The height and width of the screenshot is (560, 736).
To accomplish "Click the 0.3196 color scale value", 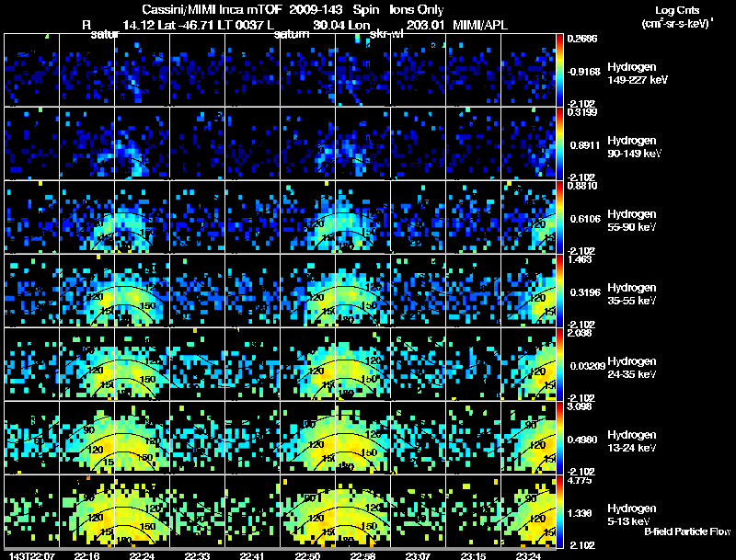I will pos(585,292).
